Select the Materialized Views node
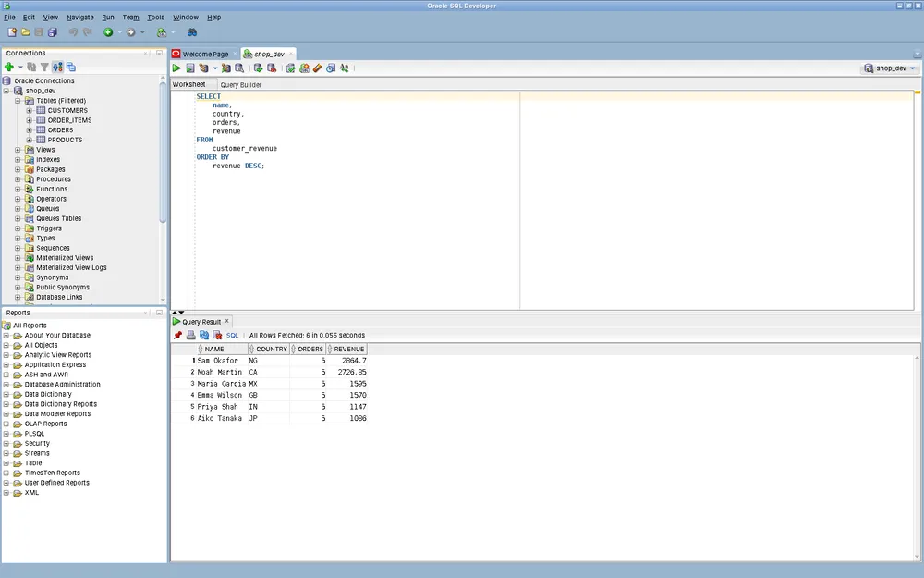 coord(65,258)
